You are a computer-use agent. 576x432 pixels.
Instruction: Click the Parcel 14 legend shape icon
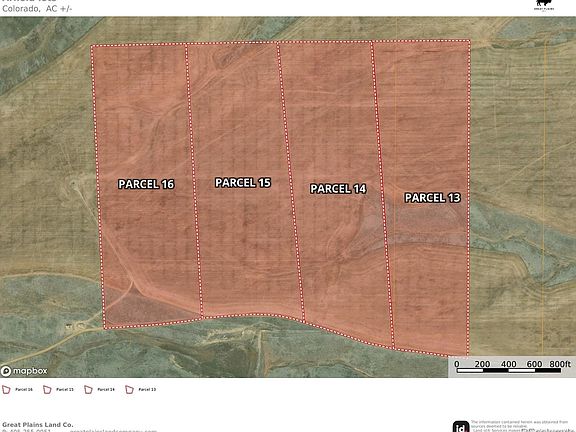[x=88, y=389]
